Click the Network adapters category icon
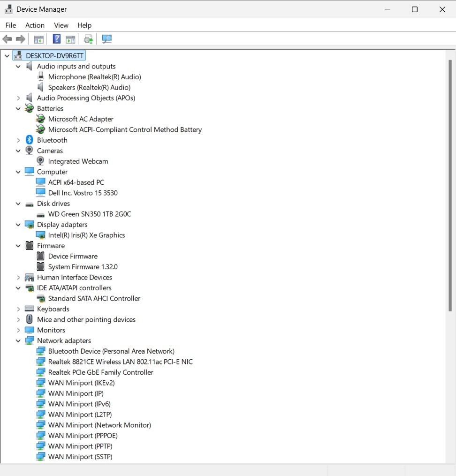Image resolution: width=456 pixels, height=476 pixels. pyautogui.click(x=30, y=340)
